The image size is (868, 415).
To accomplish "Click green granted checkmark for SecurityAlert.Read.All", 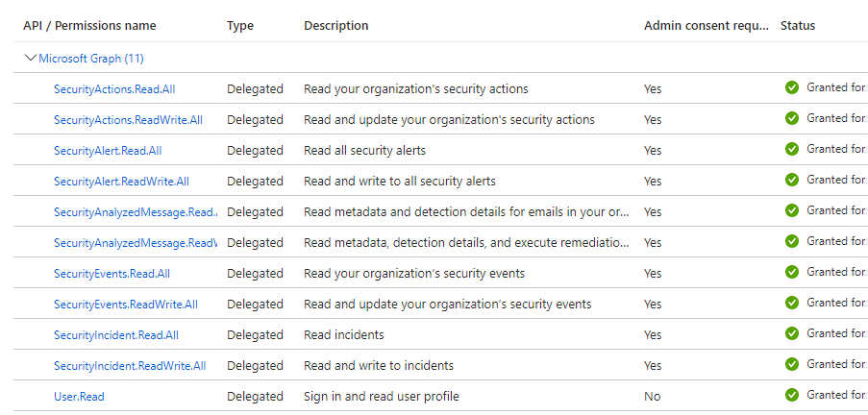I will tap(792, 149).
